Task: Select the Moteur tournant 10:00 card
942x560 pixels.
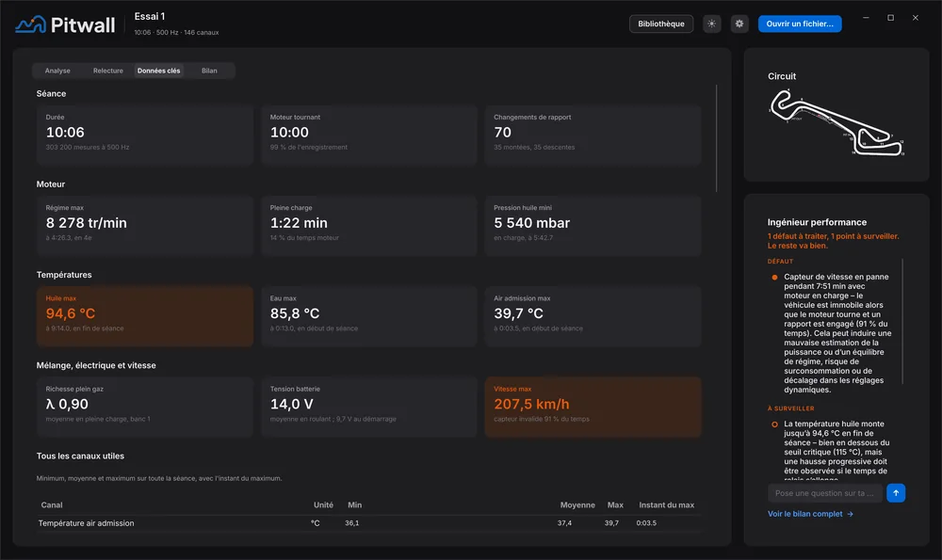Action: (x=369, y=135)
